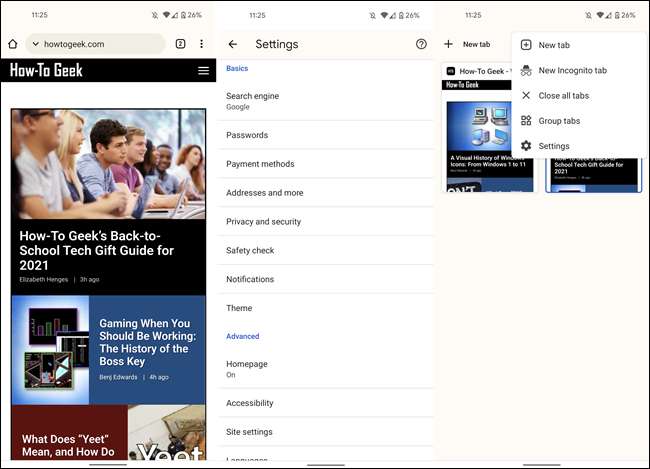Go back using the Settings back arrow
The width and height of the screenshot is (650, 469).
click(x=233, y=44)
